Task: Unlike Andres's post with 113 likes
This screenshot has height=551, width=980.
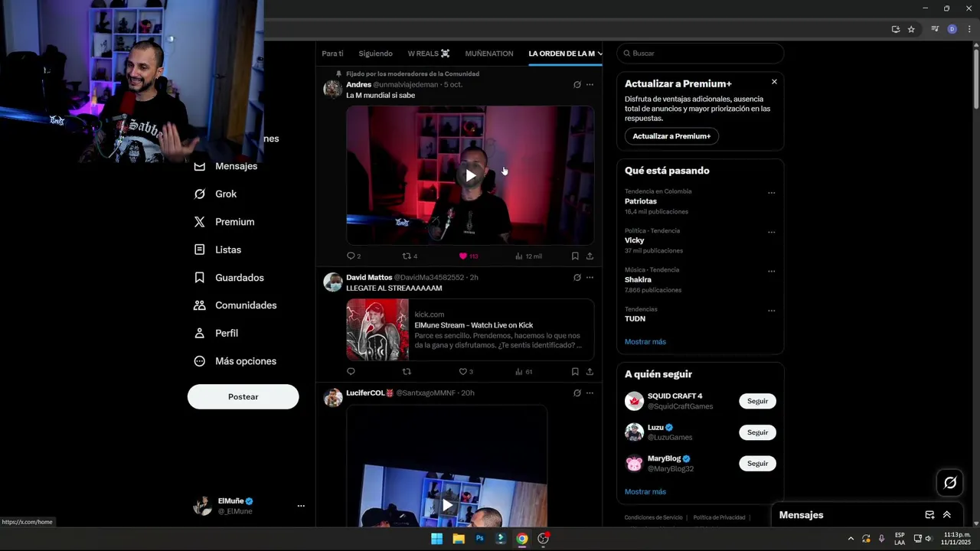Action: [x=468, y=256]
